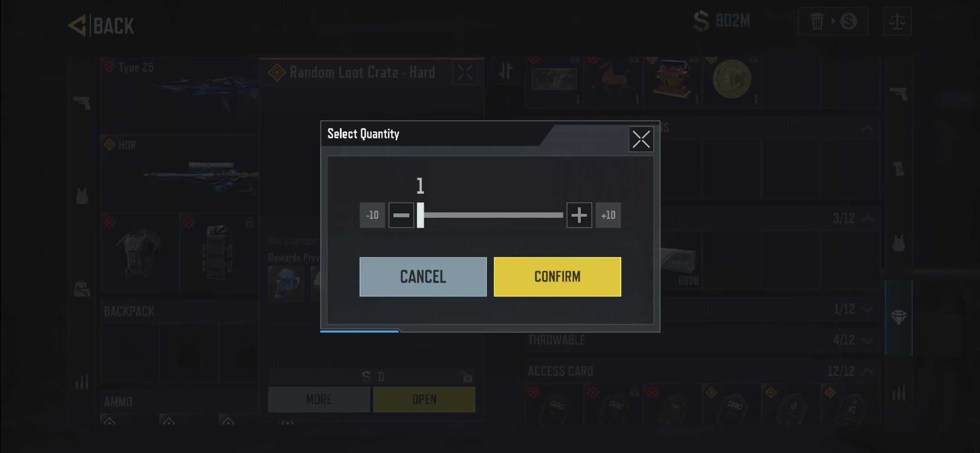This screenshot has width=980, height=453.
Task: Close the Select Quantity dialog
Action: (x=641, y=140)
